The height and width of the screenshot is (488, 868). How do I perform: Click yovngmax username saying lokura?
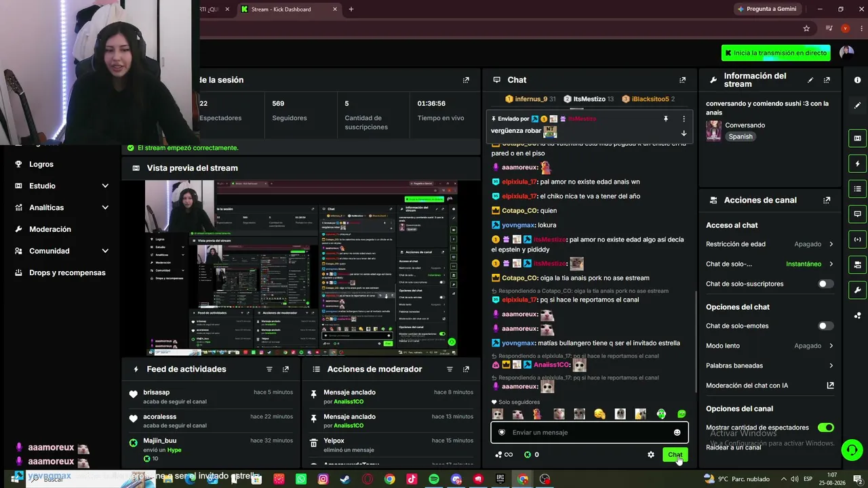pyautogui.click(x=518, y=225)
